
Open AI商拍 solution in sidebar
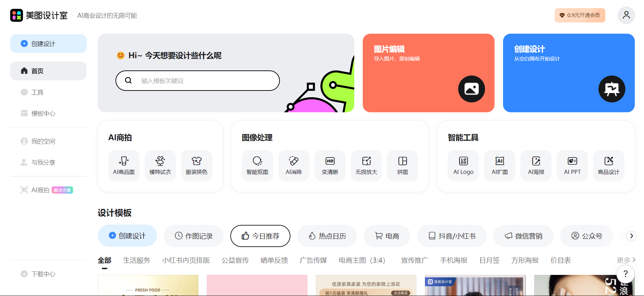pos(48,190)
